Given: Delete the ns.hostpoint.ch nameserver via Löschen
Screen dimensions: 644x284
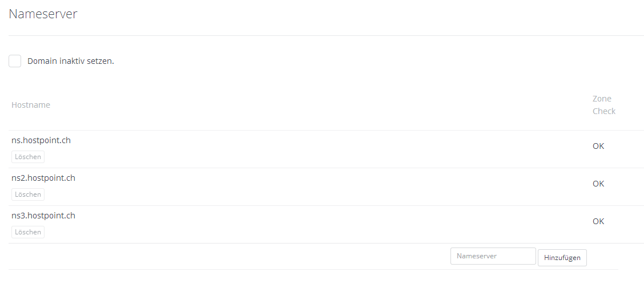Looking at the screenshot, I should click(28, 157).
